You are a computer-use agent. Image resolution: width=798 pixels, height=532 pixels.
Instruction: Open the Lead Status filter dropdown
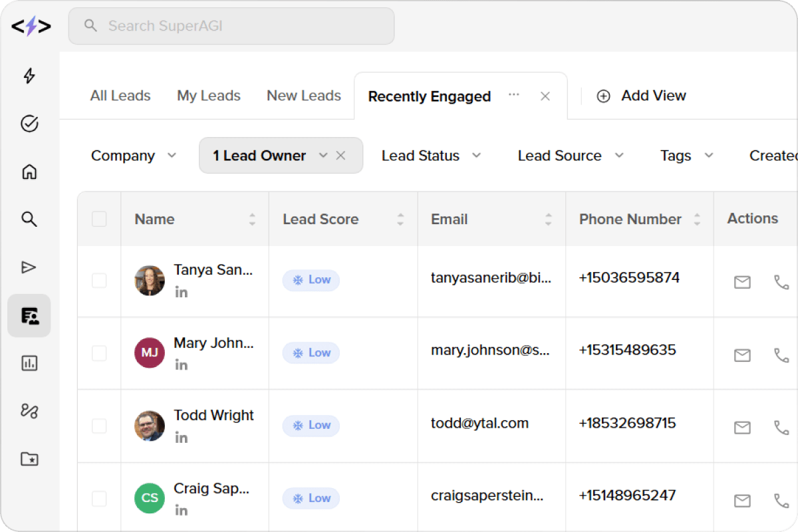point(430,156)
